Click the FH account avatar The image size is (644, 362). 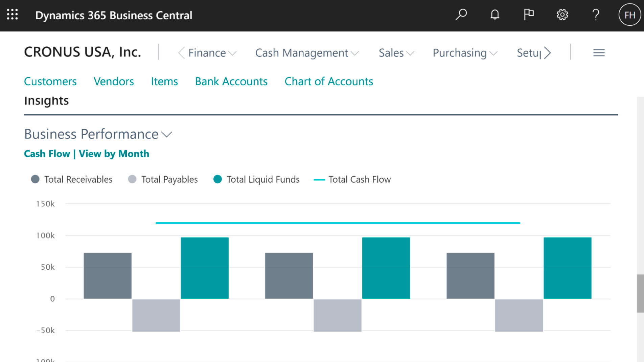[629, 15]
